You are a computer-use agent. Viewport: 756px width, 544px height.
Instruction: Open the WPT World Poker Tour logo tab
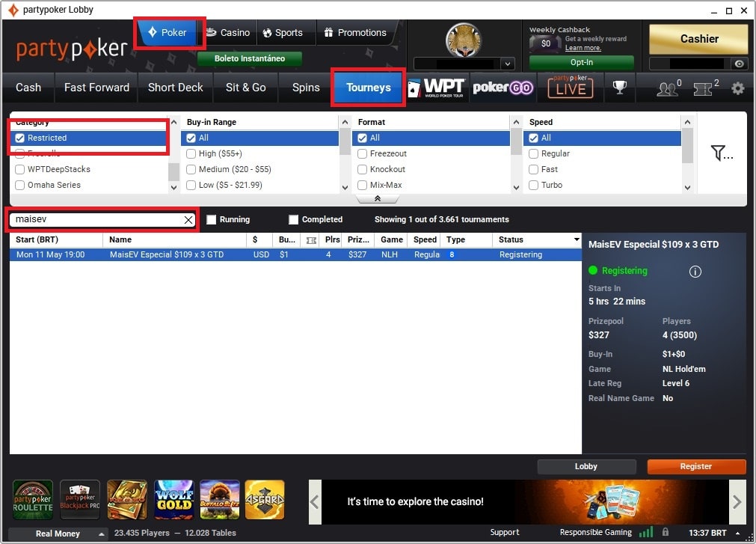point(437,88)
